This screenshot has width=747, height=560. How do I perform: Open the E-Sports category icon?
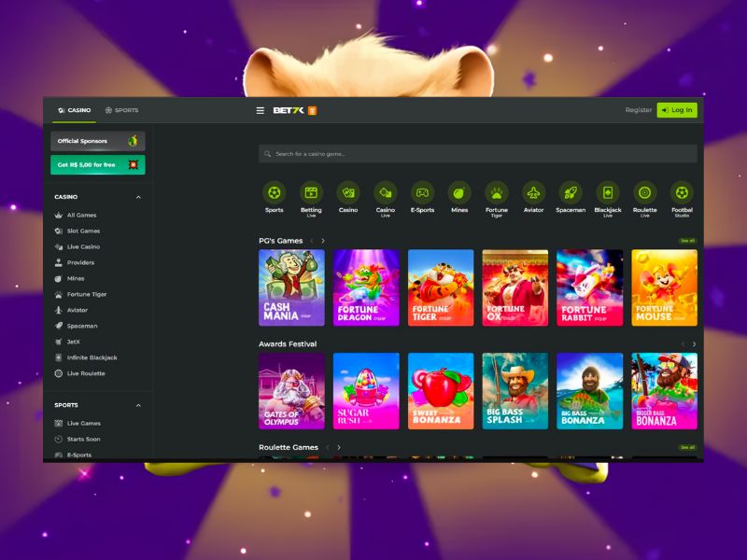coord(423,193)
